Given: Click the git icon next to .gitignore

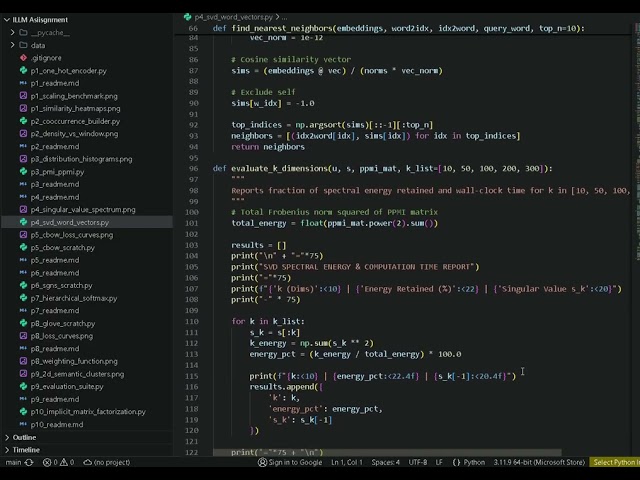Looking at the screenshot, I should coord(23,58).
